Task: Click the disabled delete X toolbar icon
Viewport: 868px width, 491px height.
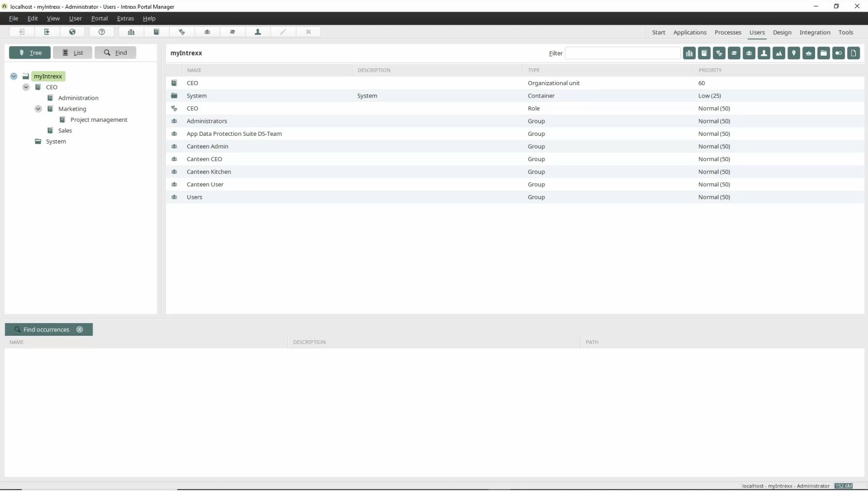Action: pos(308,32)
